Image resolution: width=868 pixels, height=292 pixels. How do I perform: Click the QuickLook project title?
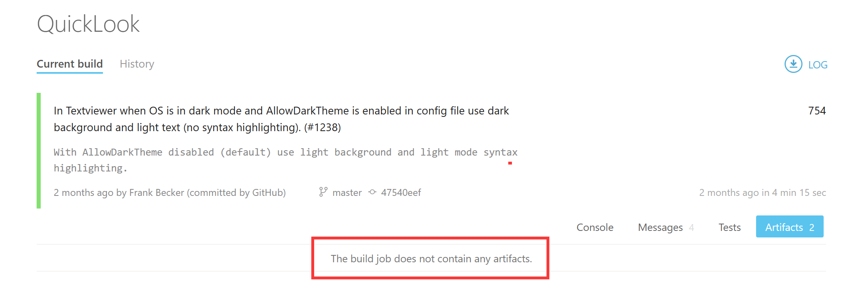click(88, 24)
